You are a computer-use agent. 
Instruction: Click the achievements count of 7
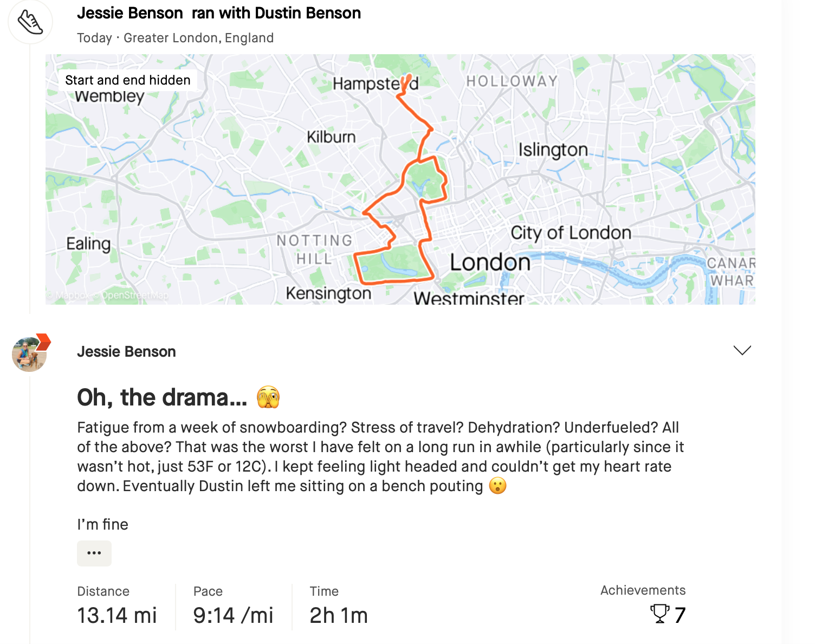680,615
